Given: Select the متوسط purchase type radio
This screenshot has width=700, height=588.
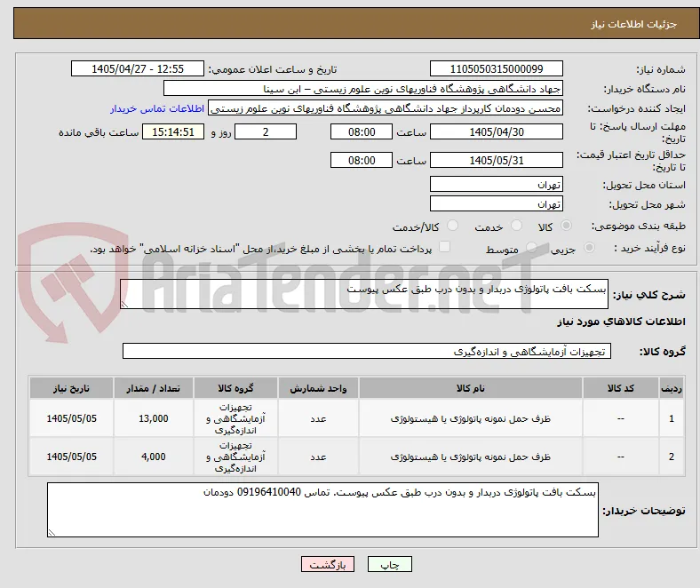Looking at the screenshot, I should tap(531, 248).
